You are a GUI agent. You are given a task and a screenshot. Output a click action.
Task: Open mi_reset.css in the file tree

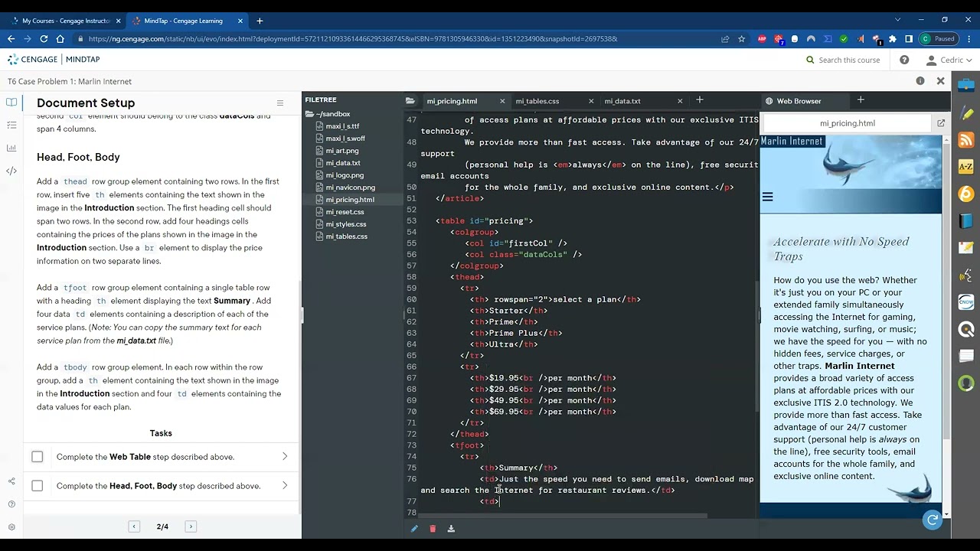345,212
